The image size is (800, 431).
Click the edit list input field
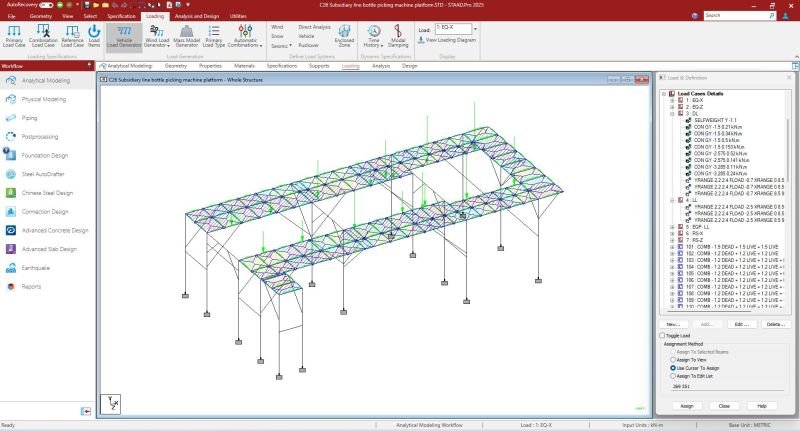tap(727, 387)
